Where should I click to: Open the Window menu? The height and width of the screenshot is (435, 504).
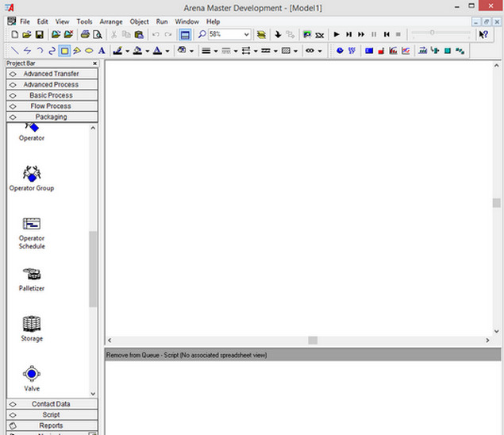(x=187, y=21)
